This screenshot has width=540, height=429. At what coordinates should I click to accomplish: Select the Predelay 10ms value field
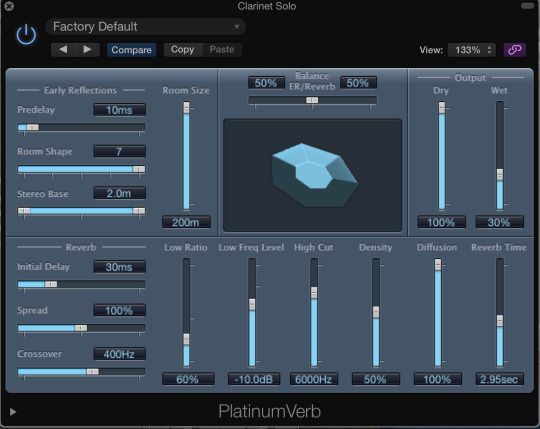tap(120, 110)
